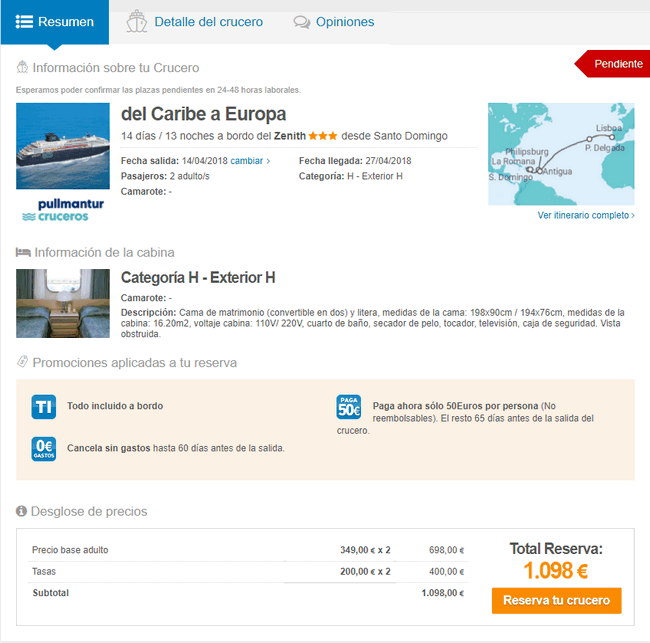Click the TI all-inclusive promotion icon
650x643 pixels.
(x=43, y=407)
